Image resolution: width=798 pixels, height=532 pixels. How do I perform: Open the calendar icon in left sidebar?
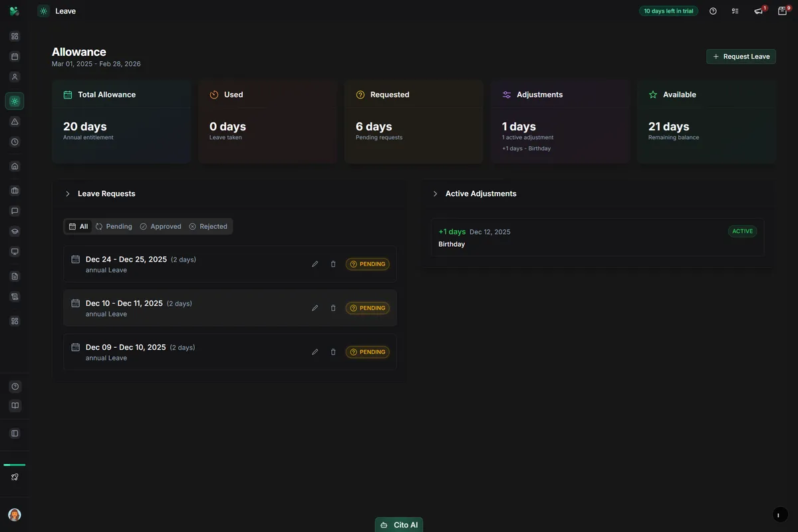15,57
